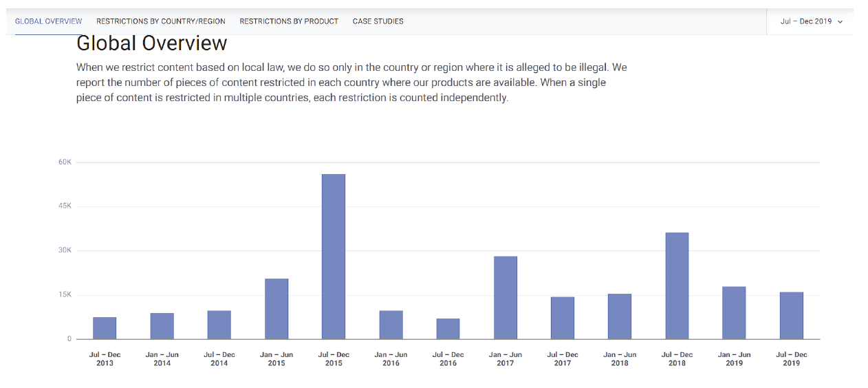Screen dimensions: 868x388
Task: Select the Jul – Dec 2016 bar
Action: click(448, 329)
